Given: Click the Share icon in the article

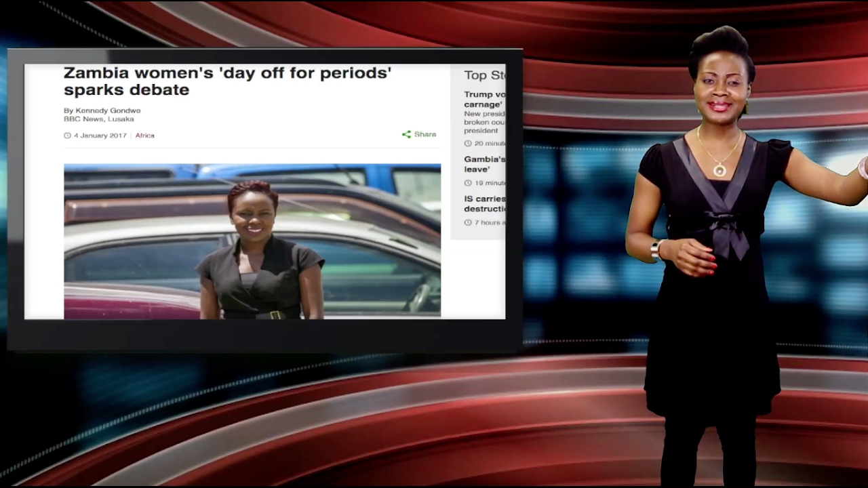Looking at the screenshot, I should [x=406, y=134].
